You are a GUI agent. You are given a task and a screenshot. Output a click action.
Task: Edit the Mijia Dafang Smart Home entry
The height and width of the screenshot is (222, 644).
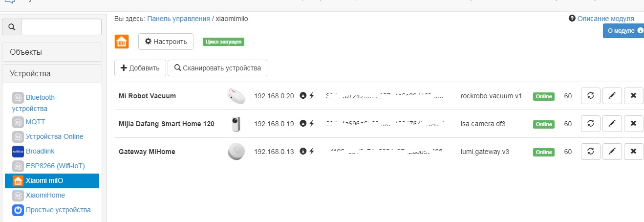pos(612,124)
